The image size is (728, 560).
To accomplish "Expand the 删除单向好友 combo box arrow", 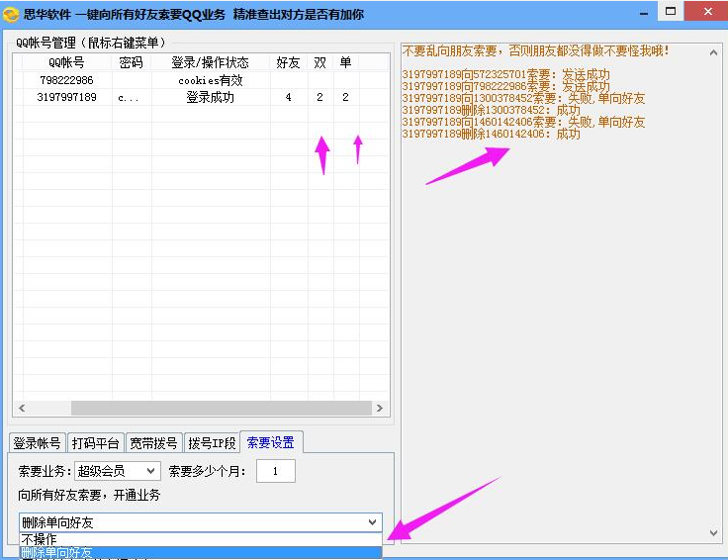I will point(372,522).
